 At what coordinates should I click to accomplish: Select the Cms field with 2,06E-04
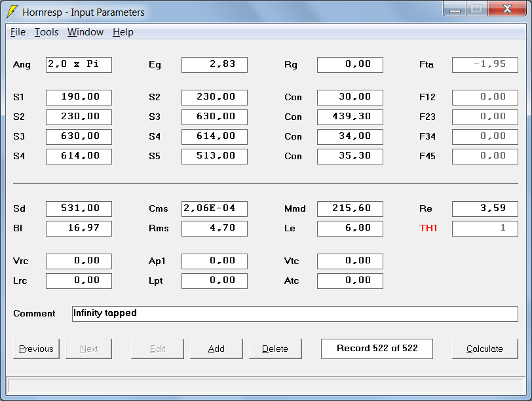(x=214, y=209)
